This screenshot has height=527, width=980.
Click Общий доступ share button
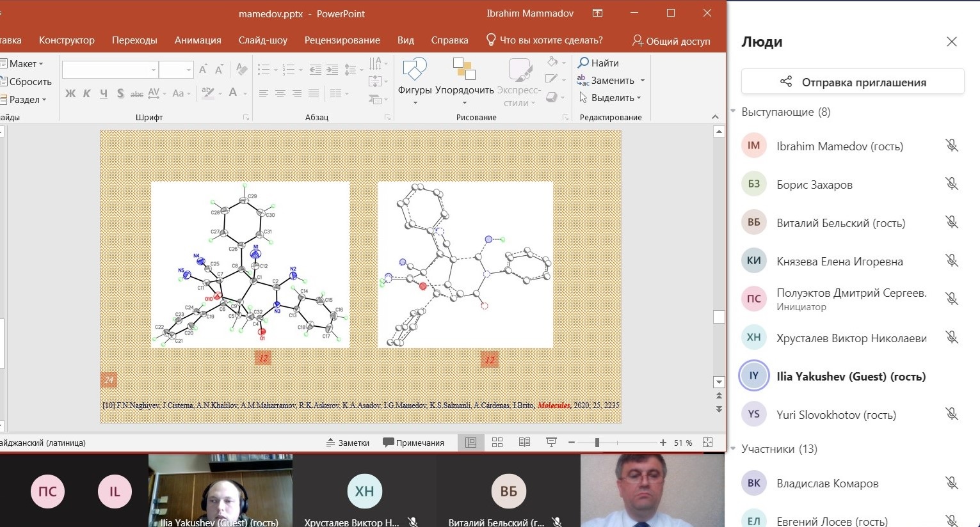pyautogui.click(x=671, y=41)
